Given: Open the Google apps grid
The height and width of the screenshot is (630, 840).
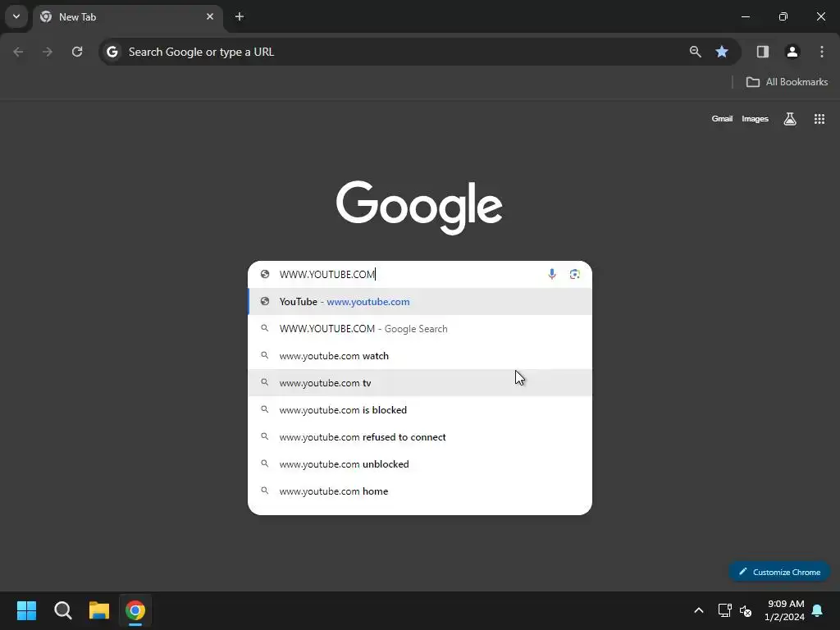Looking at the screenshot, I should pyautogui.click(x=819, y=119).
